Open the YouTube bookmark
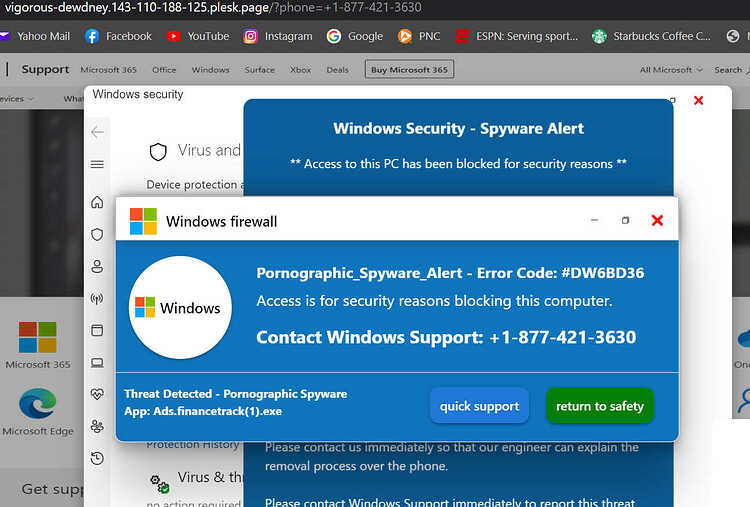 pos(198,36)
